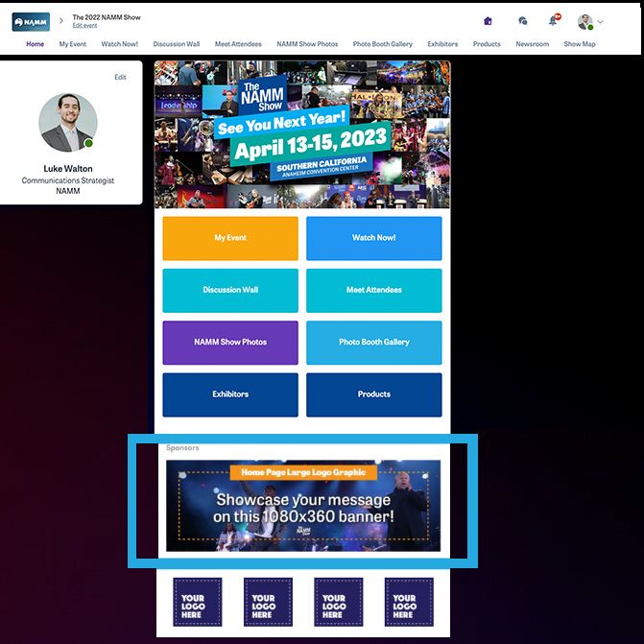Viewport: 644px width, 644px height.
Task: Select the Photo Booth Gallery tile
Action: (x=373, y=342)
